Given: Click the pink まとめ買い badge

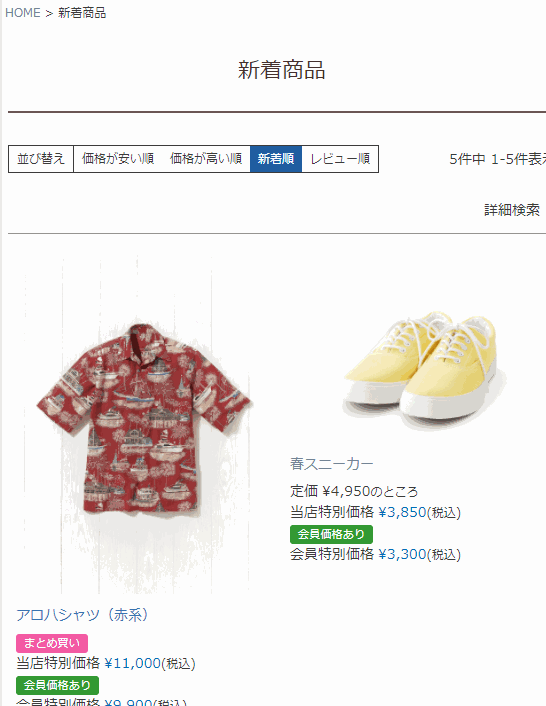Looking at the screenshot, I should [x=52, y=643].
